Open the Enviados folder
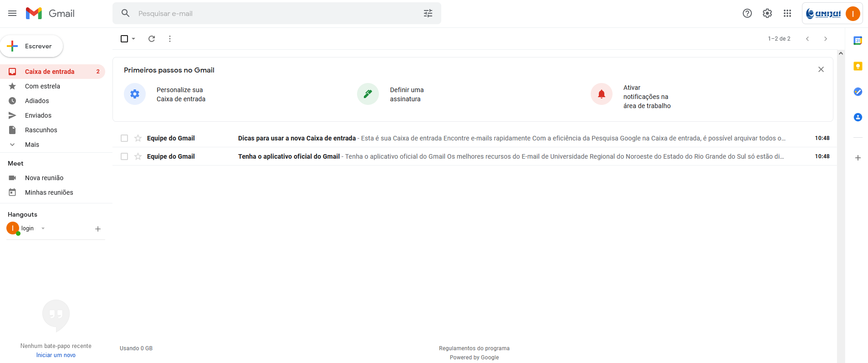The height and width of the screenshot is (363, 868). tap(38, 115)
